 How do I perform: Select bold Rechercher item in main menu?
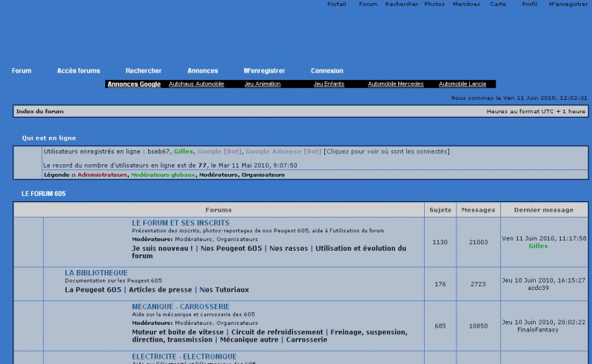pyautogui.click(x=144, y=70)
